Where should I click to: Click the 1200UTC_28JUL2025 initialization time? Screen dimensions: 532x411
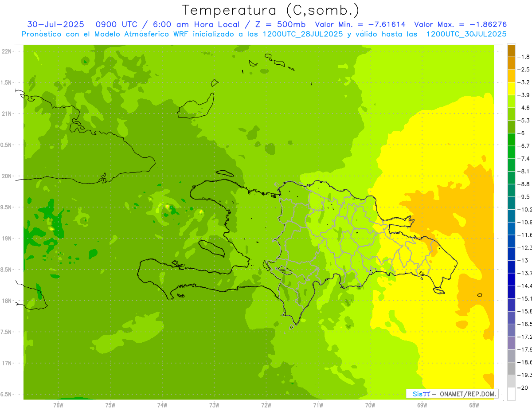[x=303, y=34]
